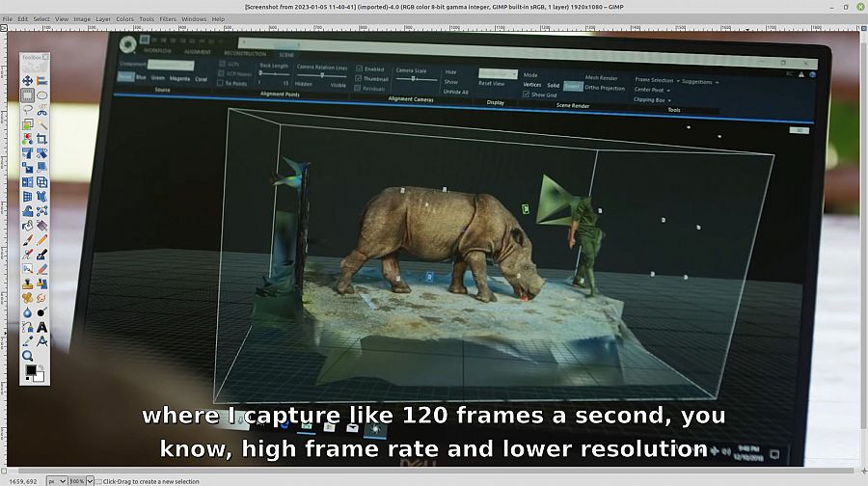Select the Perspective grid tool
This screenshot has height=486, width=868.
pos(27,197)
